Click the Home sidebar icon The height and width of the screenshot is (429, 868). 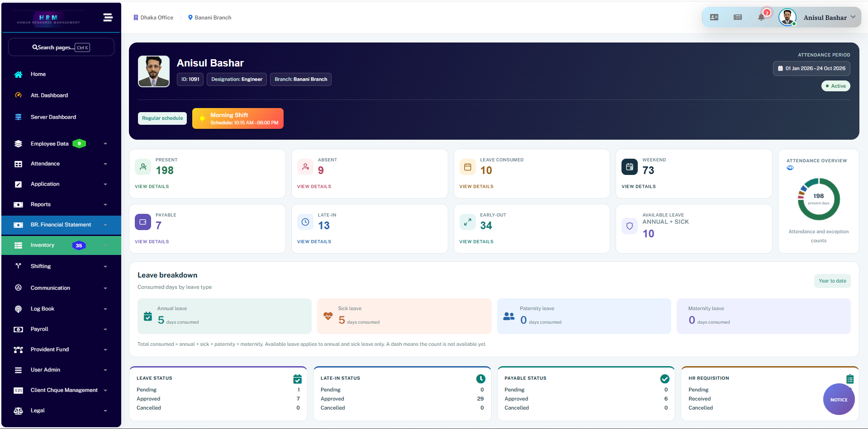[x=18, y=74]
